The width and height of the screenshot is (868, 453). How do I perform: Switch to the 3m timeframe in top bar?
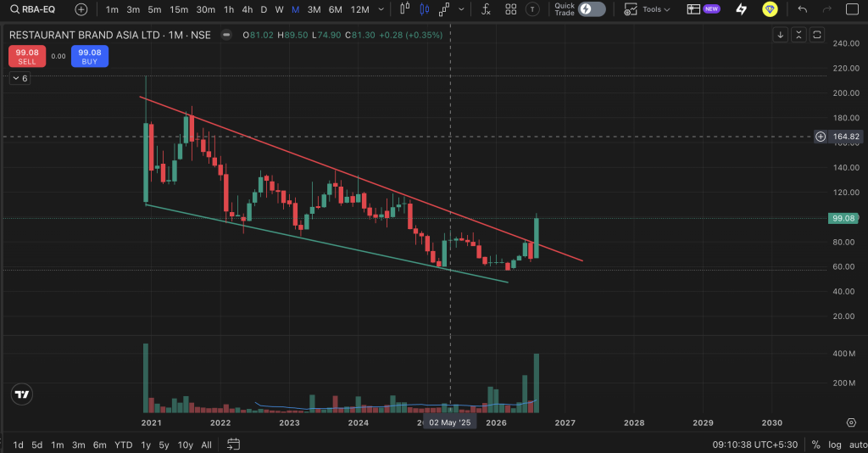[x=133, y=9]
